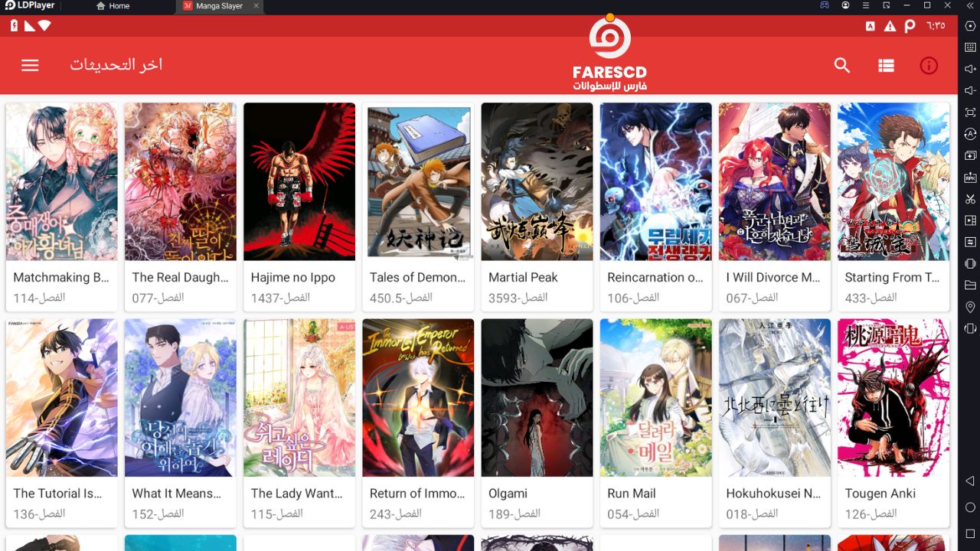Open I Will Divorce M... cover thumbnail
Image resolution: width=980 pixels, height=551 pixels.
pyautogui.click(x=775, y=181)
